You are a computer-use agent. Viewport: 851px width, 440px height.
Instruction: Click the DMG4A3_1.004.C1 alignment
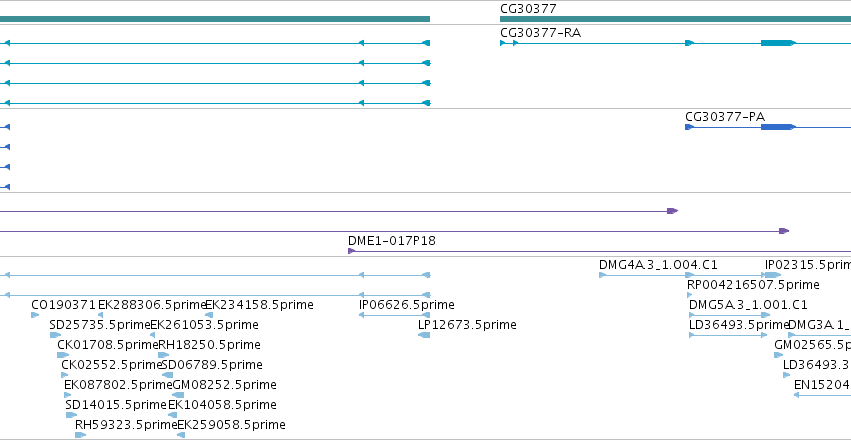(646, 275)
